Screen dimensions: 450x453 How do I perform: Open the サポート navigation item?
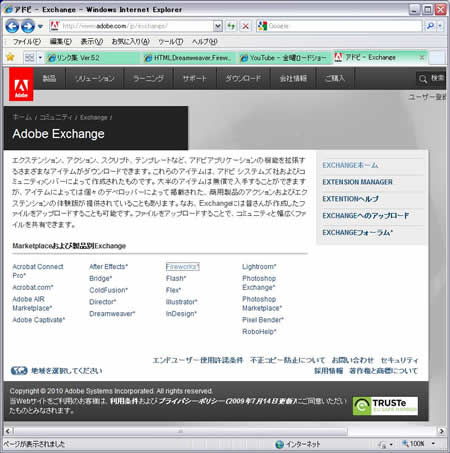coord(195,78)
